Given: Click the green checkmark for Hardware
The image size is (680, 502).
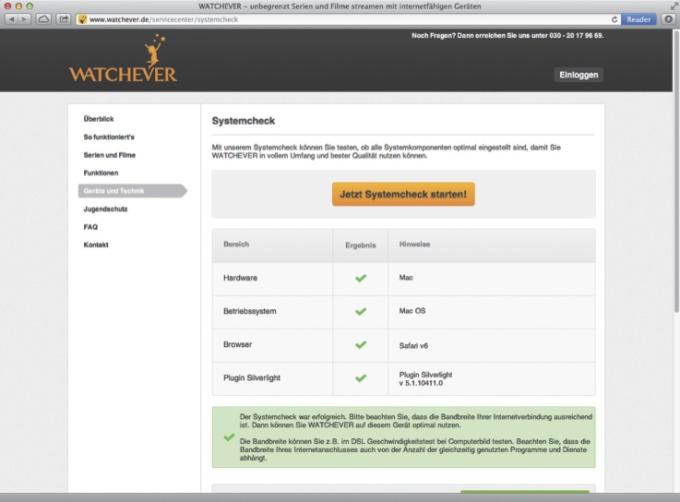Looking at the screenshot, I should pyautogui.click(x=360, y=278).
